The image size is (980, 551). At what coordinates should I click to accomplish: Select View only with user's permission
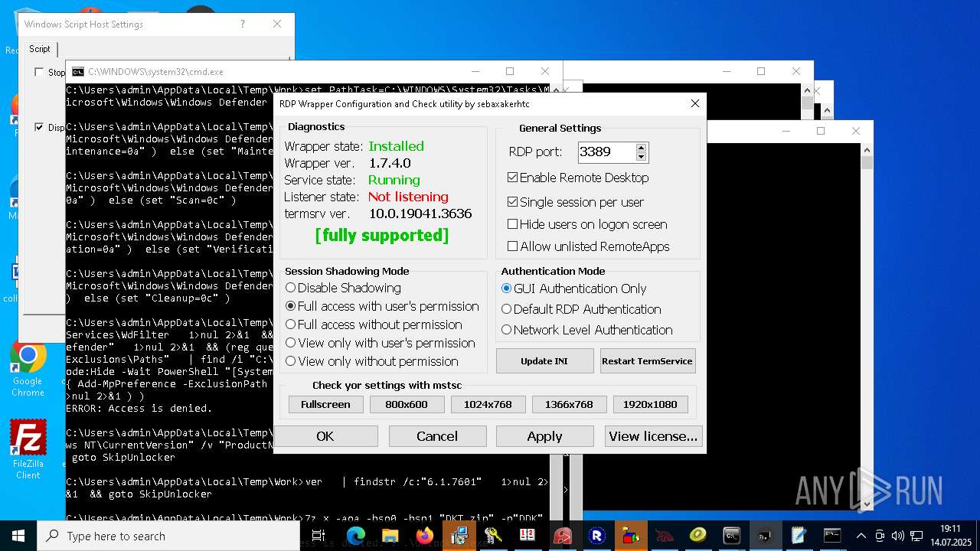[x=381, y=343]
